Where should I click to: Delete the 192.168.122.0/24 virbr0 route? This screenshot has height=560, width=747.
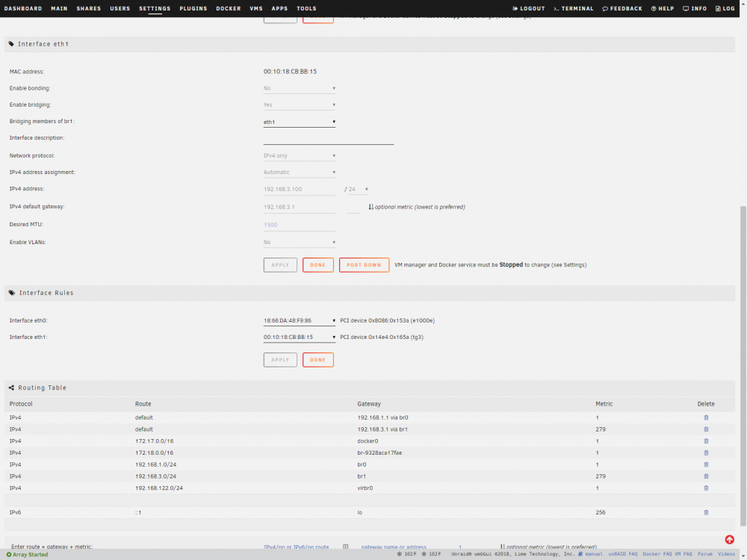(706, 488)
